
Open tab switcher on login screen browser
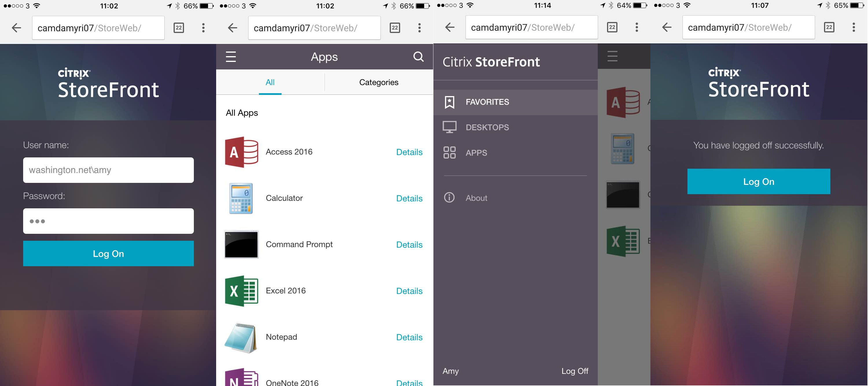[x=179, y=28]
